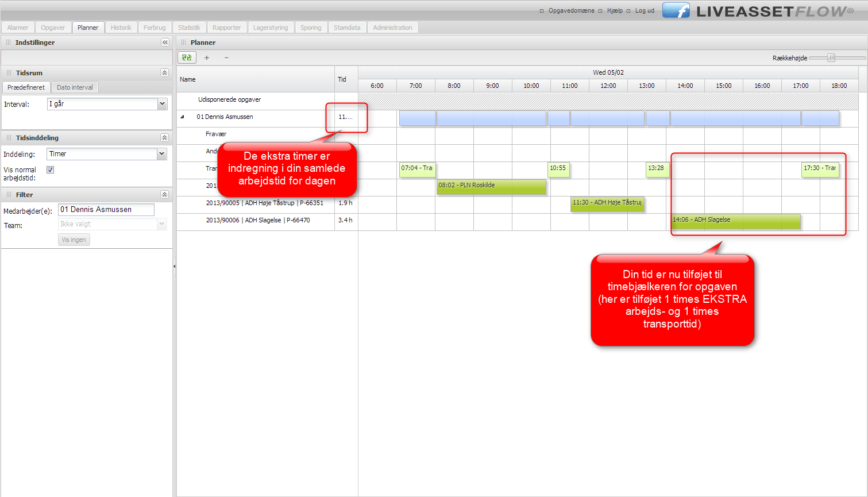The width and height of the screenshot is (868, 497).
Task: Click the Log ud link
Action: click(645, 11)
